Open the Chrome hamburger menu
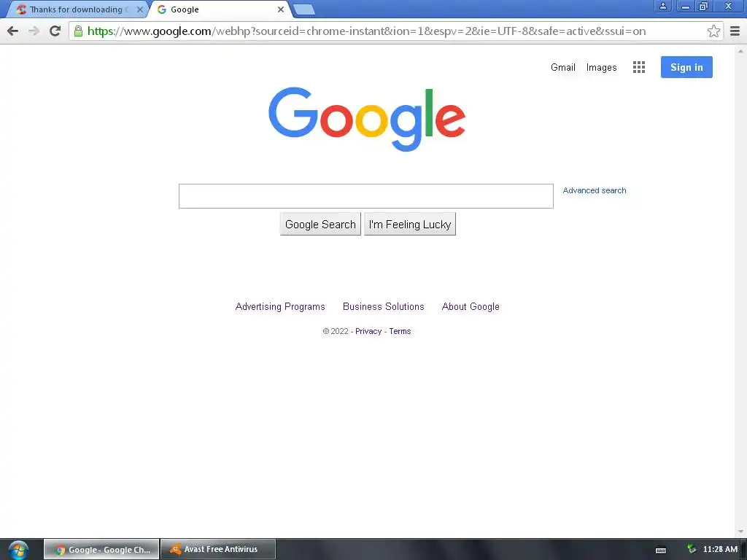This screenshot has width=747, height=560. (x=735, y=31)
